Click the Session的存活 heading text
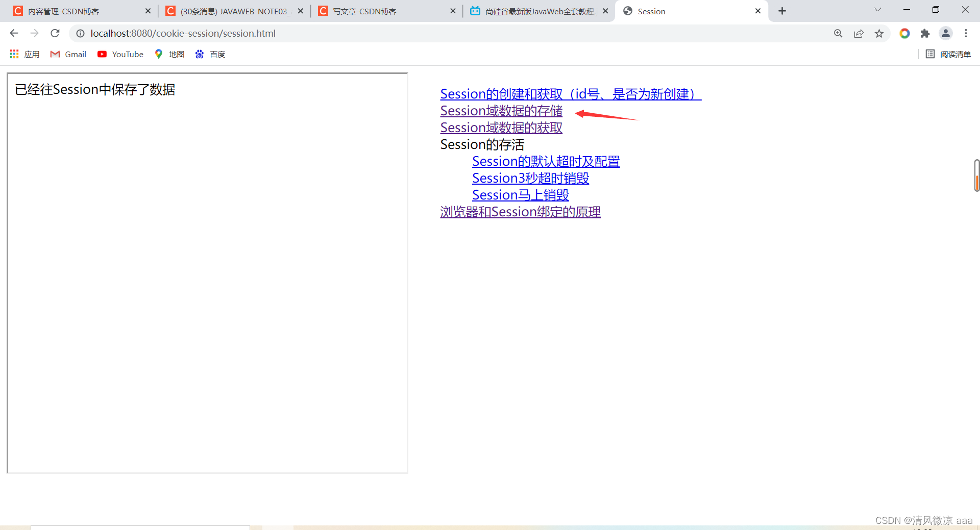 click(x=482, y=144)
